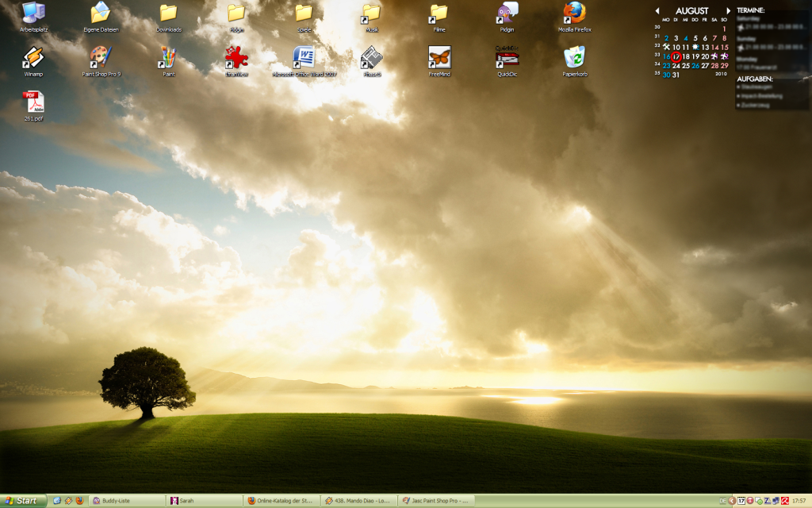
Task: Open the Filme folder shortcut
Action: [x=439, y=17]
